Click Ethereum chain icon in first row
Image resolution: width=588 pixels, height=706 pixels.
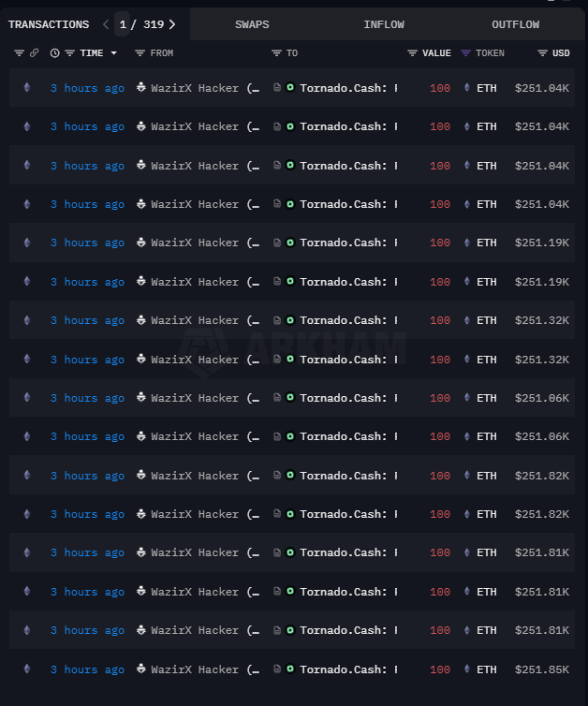point(26,88)
